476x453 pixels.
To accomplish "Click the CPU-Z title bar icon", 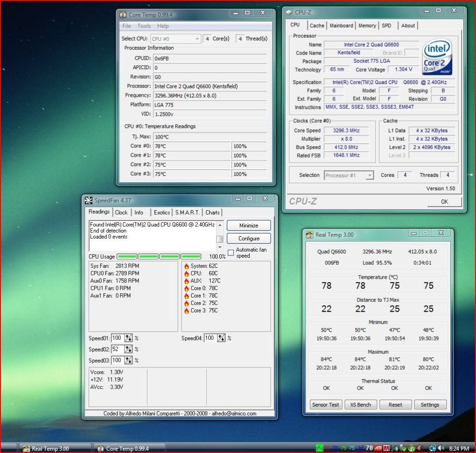I will 289,13.
